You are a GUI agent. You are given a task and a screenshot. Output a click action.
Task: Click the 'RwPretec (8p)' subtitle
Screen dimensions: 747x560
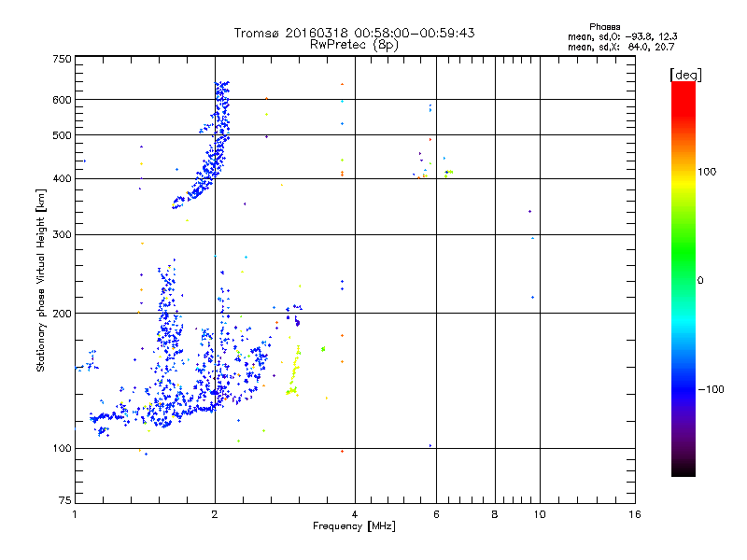coord(354,45)
